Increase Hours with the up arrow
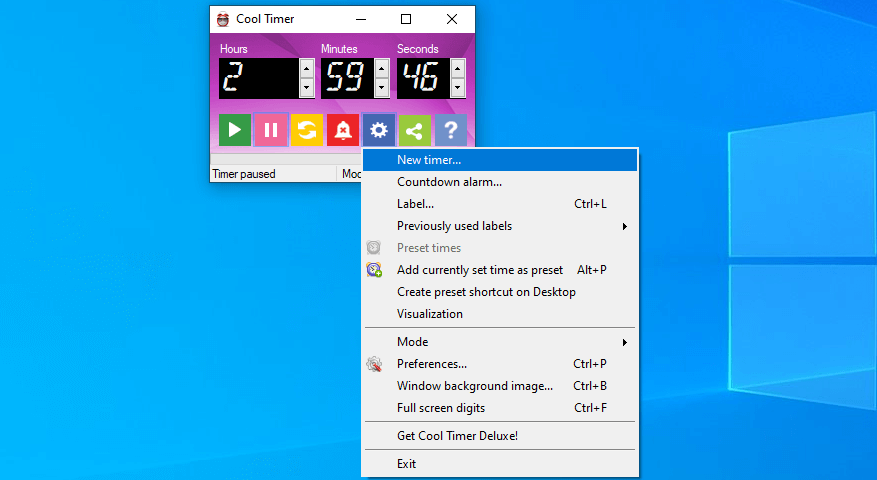Screen dimensions: 877x480 307,68
